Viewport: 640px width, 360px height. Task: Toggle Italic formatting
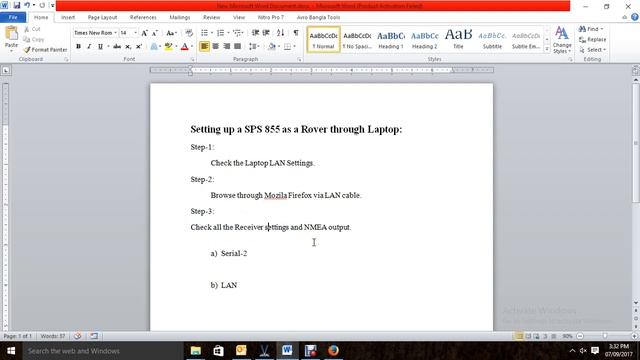tap(89, 47)
